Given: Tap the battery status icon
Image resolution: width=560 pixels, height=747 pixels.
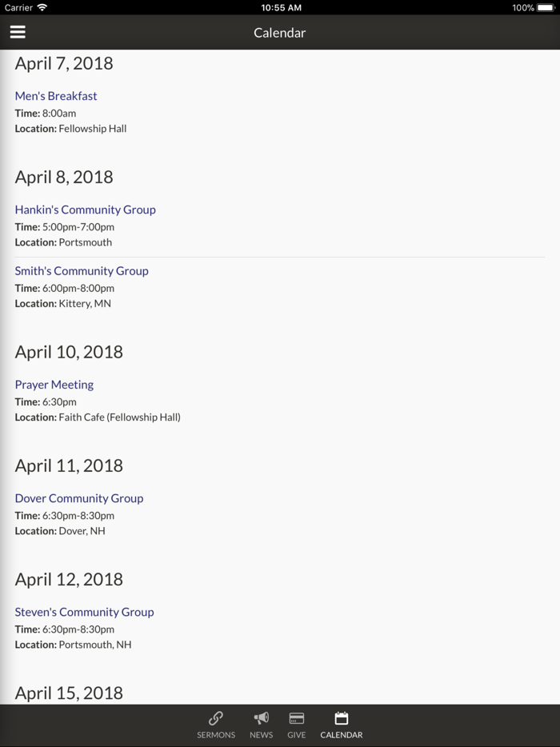Looking at the screenshot, I should (546, 7).
